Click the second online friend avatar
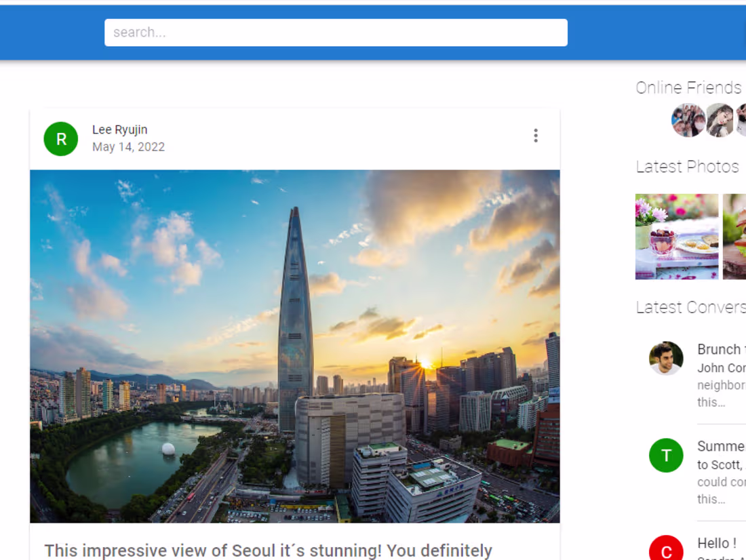The width and height of the screenshot is (746, 560). [720, 120]
